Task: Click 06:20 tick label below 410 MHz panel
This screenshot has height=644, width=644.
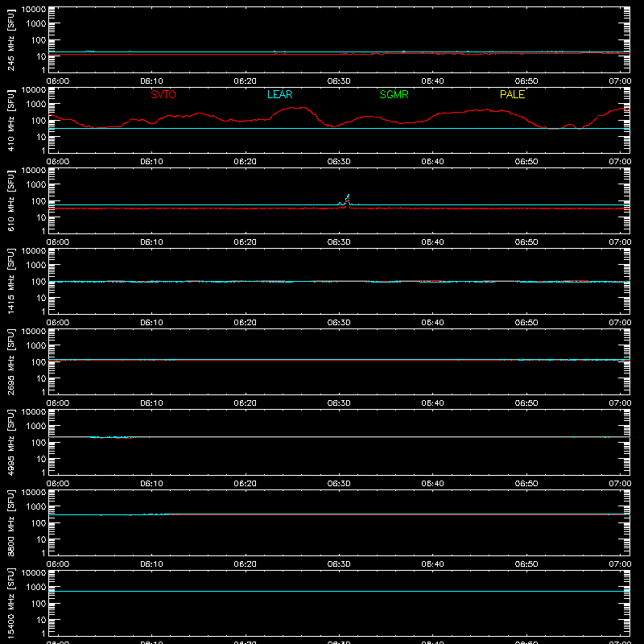Action: pyautogui.click(x=246, y=162)
